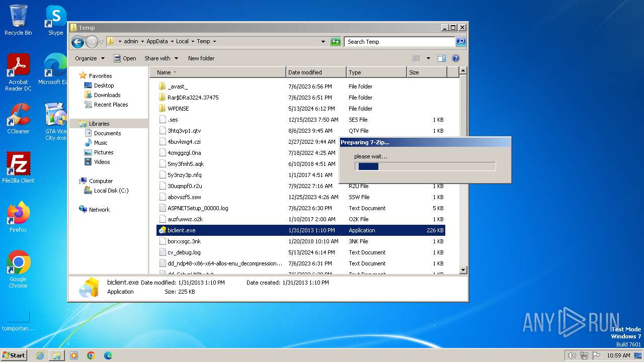Open Windows Media Player taskbar icon
The image size is (644, 362).
click(x=74, y=355)
